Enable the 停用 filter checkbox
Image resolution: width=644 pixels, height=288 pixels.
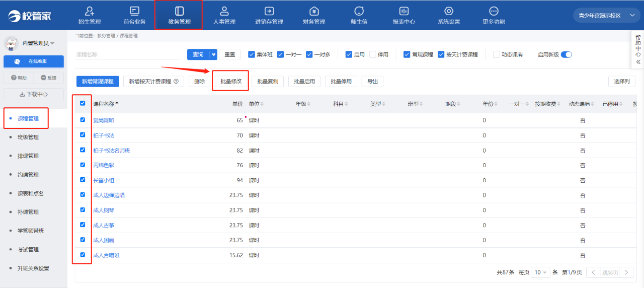(x=373, y=54)
